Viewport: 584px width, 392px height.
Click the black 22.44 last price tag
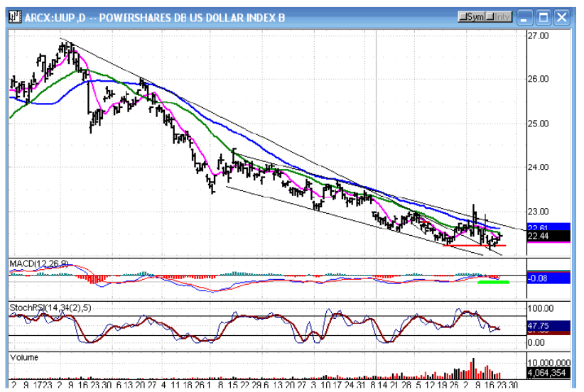[548, 236]
